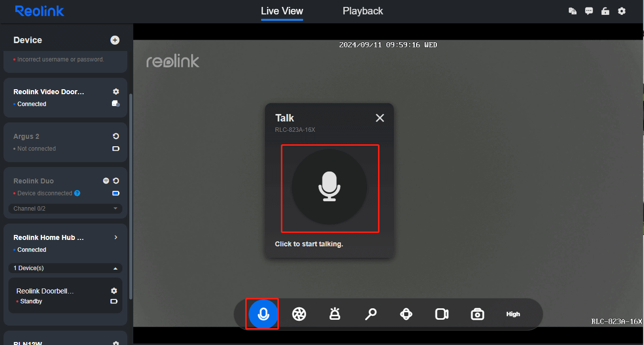Click the Argus 2 battery icon
The image size is (644, 345).
click(x=116, y=149)
